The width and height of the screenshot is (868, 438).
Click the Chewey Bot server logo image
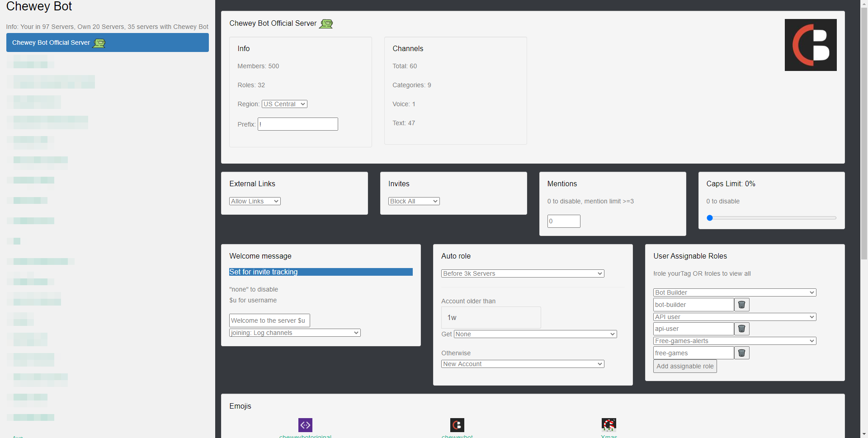click(810, 45)
